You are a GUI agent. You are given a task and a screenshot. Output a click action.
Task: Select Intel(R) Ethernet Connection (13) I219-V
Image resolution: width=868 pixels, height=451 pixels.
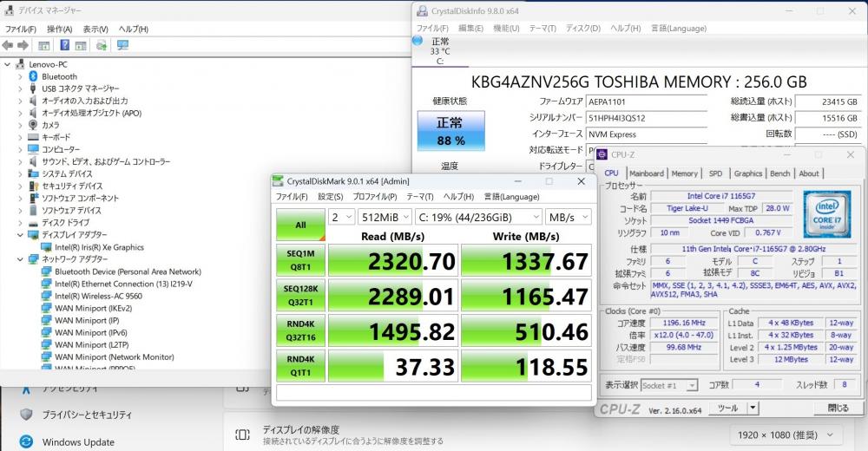coord(123,284)
